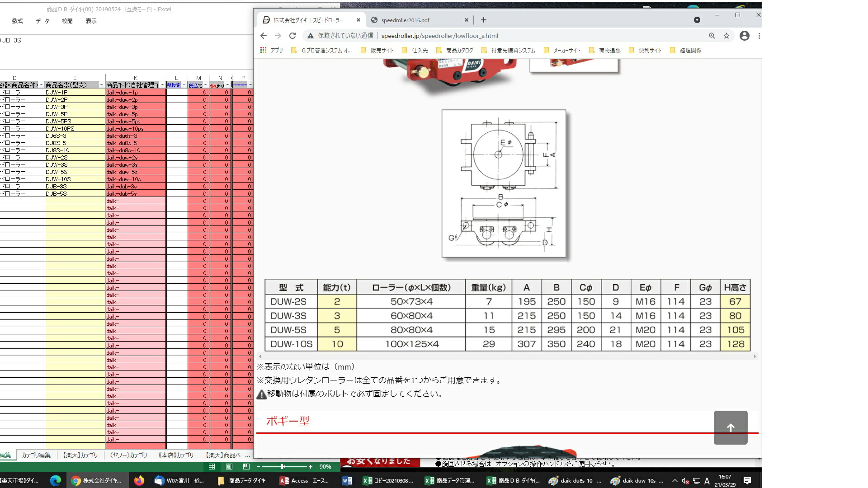Open filter dropdown for 税抜定 column L
Screen dimensions: 868x488
[x=184, y=85]
